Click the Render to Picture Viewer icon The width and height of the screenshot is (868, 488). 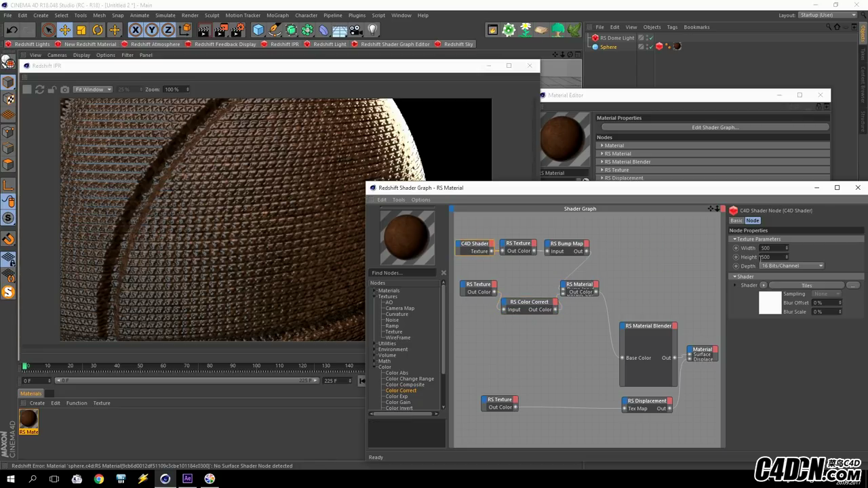pos(221,30)
